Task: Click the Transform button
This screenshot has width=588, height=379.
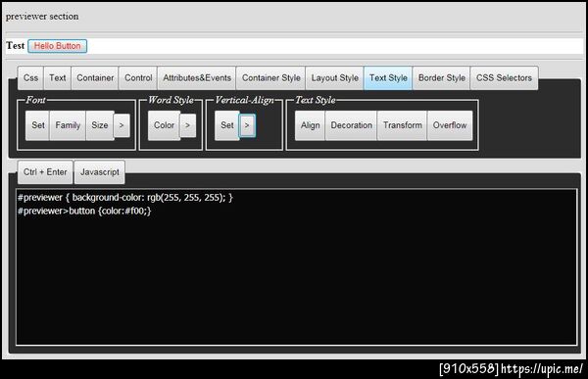Action: coord(402,125)
